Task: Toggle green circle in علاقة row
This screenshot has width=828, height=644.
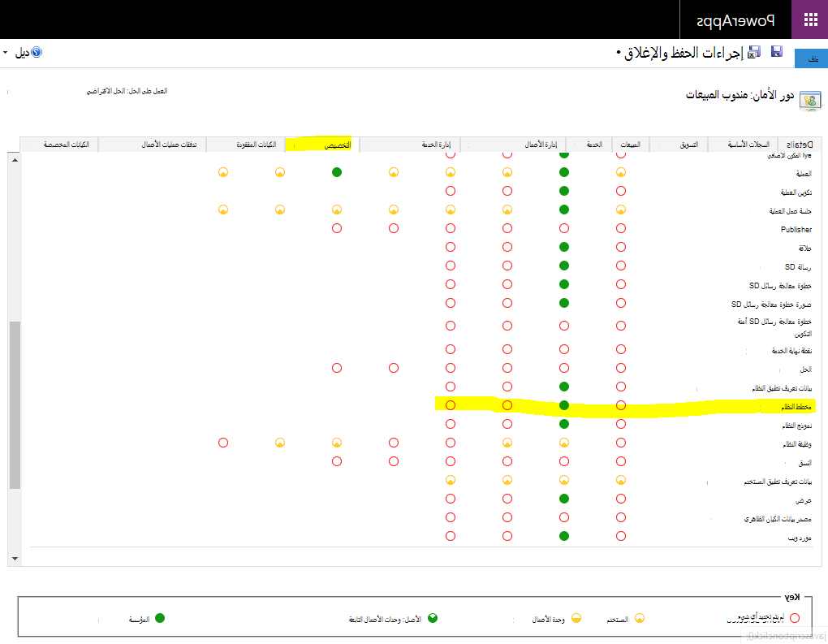Action: click(564, 247)
